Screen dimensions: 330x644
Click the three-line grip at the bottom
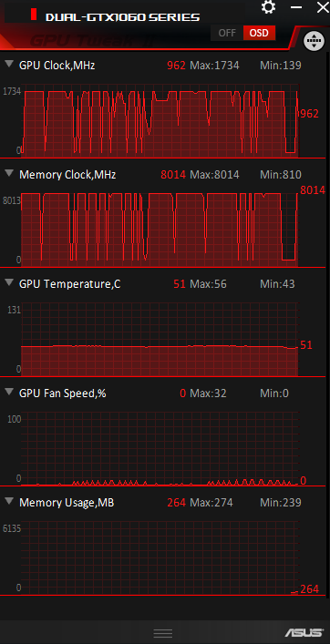coord(163,633)
